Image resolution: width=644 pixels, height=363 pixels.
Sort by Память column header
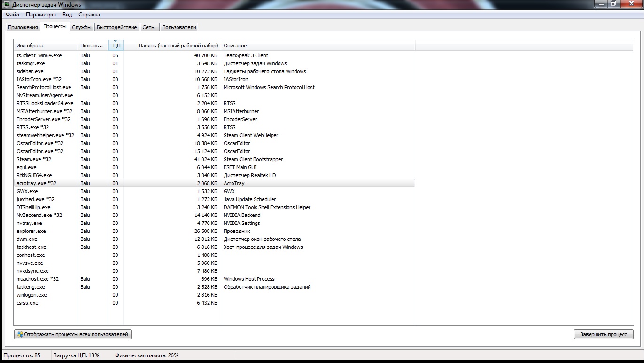(x=172, y=46)
